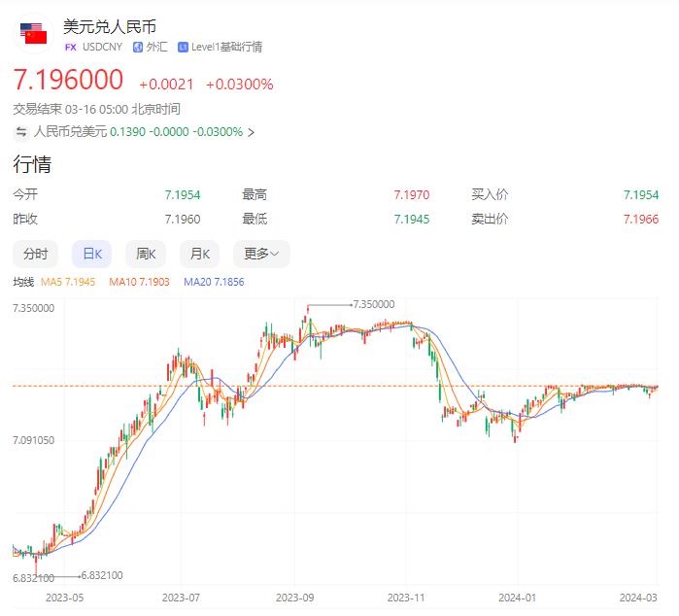The width and height of the screenshot is (679, 616).
Task: Switch chart to 分时 view
Action: coord(35,254)
